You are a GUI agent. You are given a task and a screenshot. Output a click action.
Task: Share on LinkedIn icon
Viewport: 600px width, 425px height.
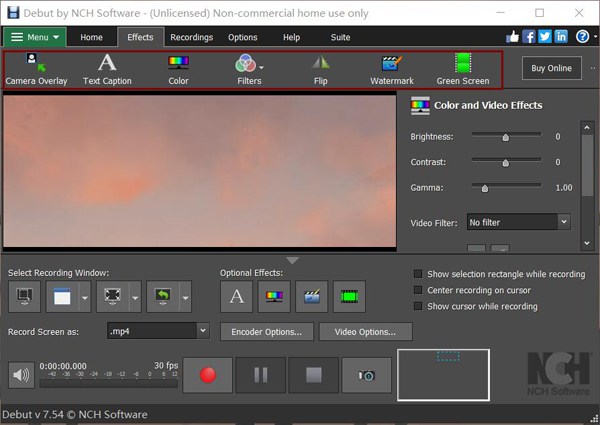point(561,37)
